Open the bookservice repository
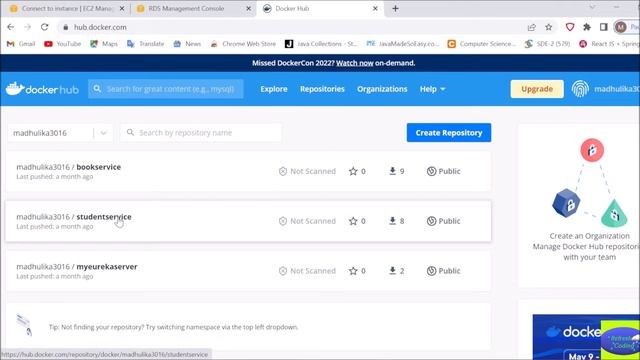 [x=98, y=167]
